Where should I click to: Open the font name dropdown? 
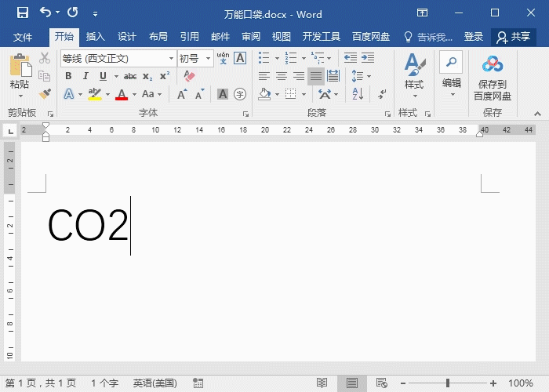click(171, 59)
